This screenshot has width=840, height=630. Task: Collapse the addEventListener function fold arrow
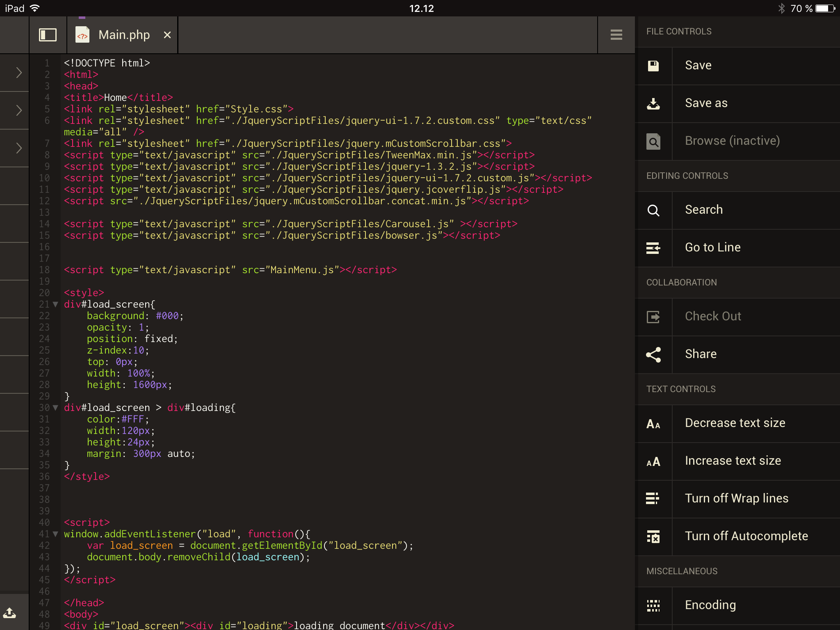[55, 534]
